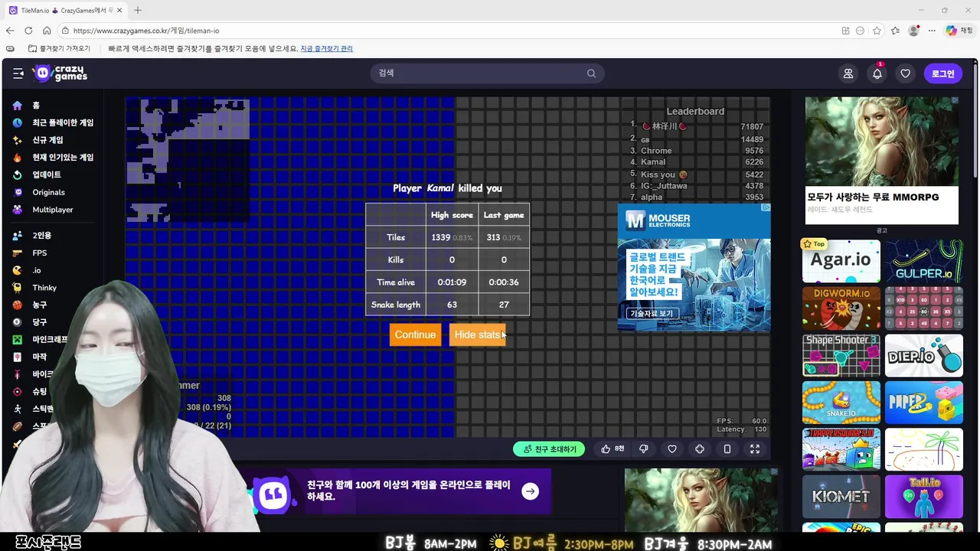Dislike the game with thumbs-down

(x=644, y=449)
